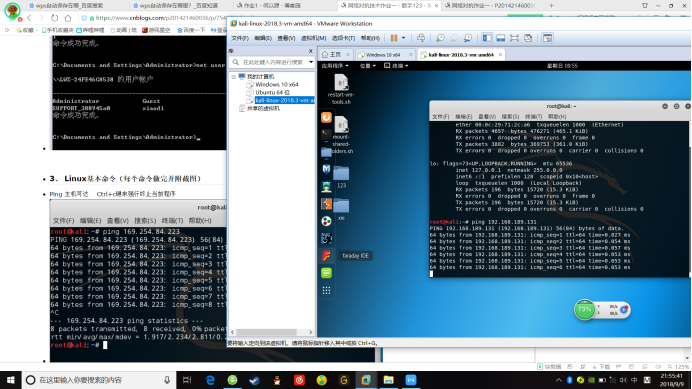This screenshot has height=389, width=692.
Task: Open blog terminal image 查看(V) menu
Action: point(117,220)
